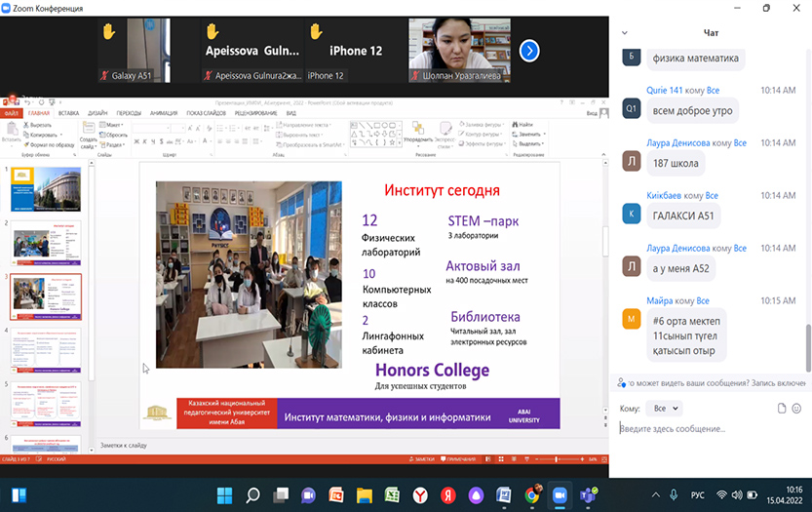Screen dimensions: 812x512
Task: Click the Find (Найти) tool in ribbon
Action: 524,125
